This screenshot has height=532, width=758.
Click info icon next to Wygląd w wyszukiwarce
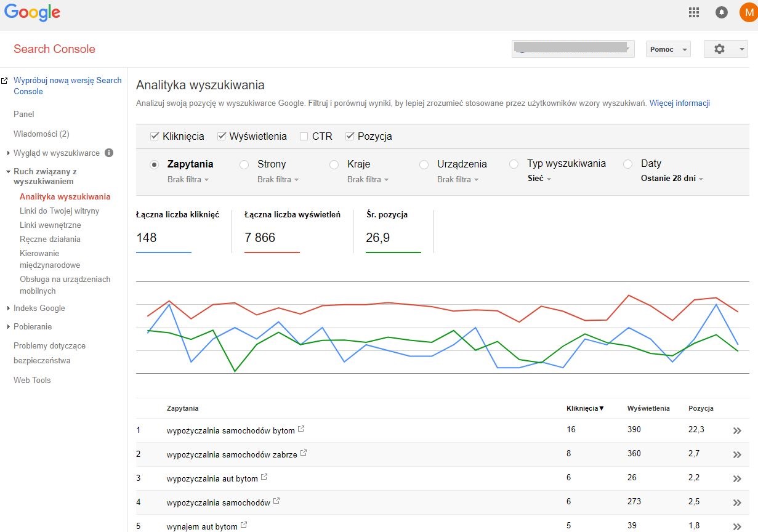[109, 153]
